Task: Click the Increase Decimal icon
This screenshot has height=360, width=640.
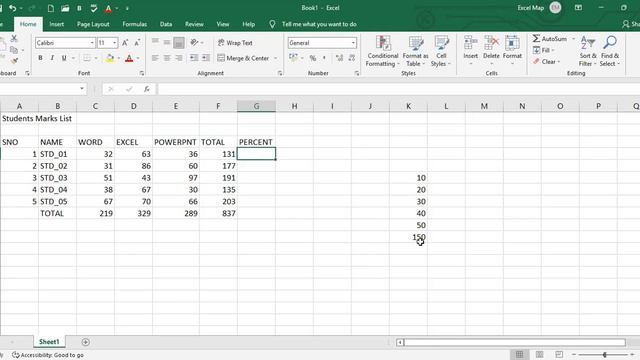Action: (339, 58)
